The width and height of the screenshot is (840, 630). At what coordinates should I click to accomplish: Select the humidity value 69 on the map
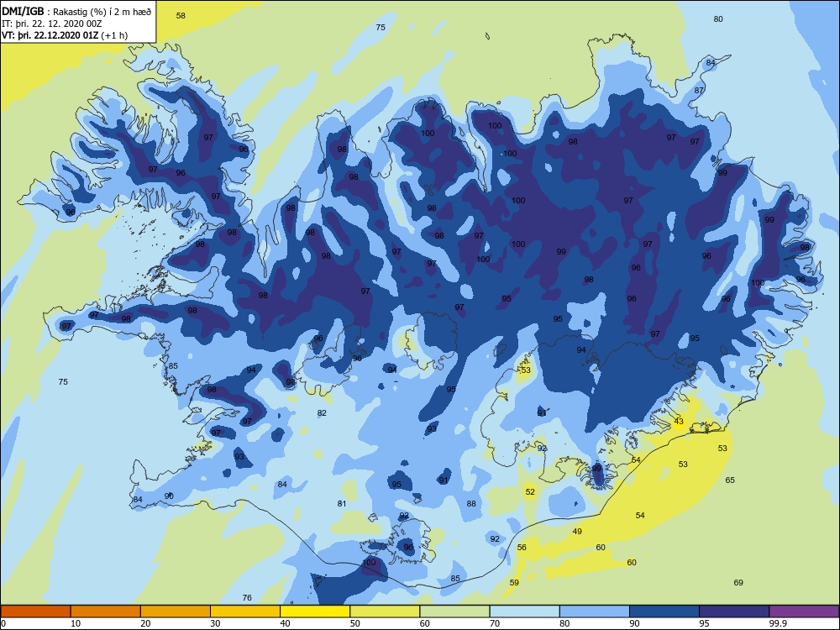pos(738,582)
